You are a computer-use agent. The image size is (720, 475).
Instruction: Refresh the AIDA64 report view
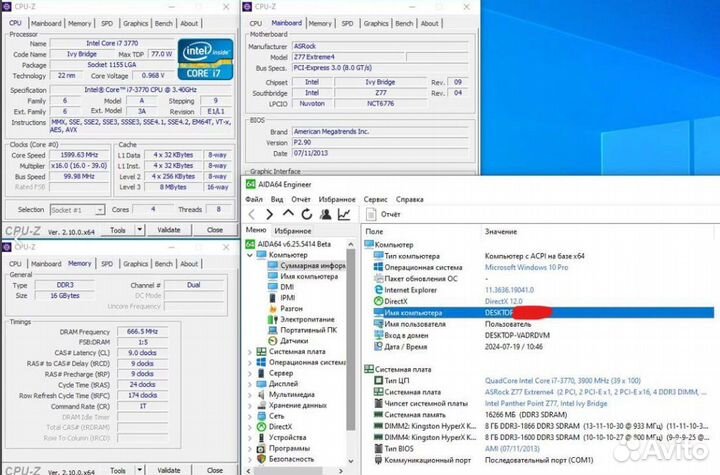(x=306, y=214)
